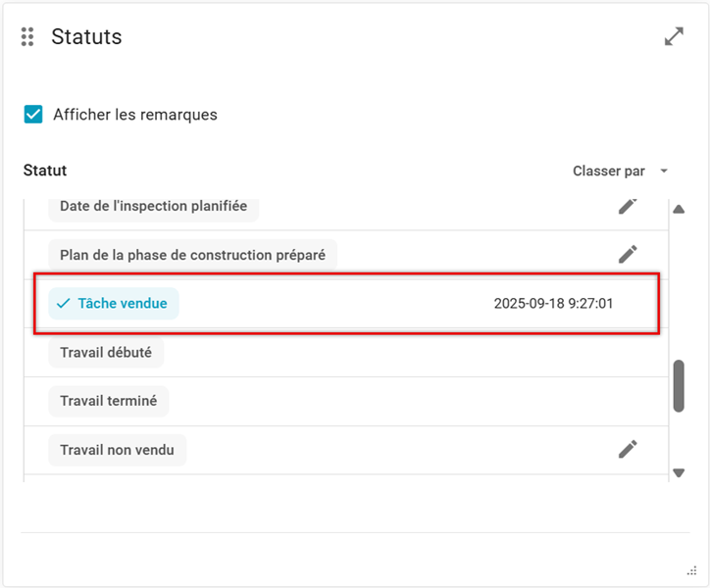
Task: Choose Plan de la phase de construction préparé
Action: (192, 255)
